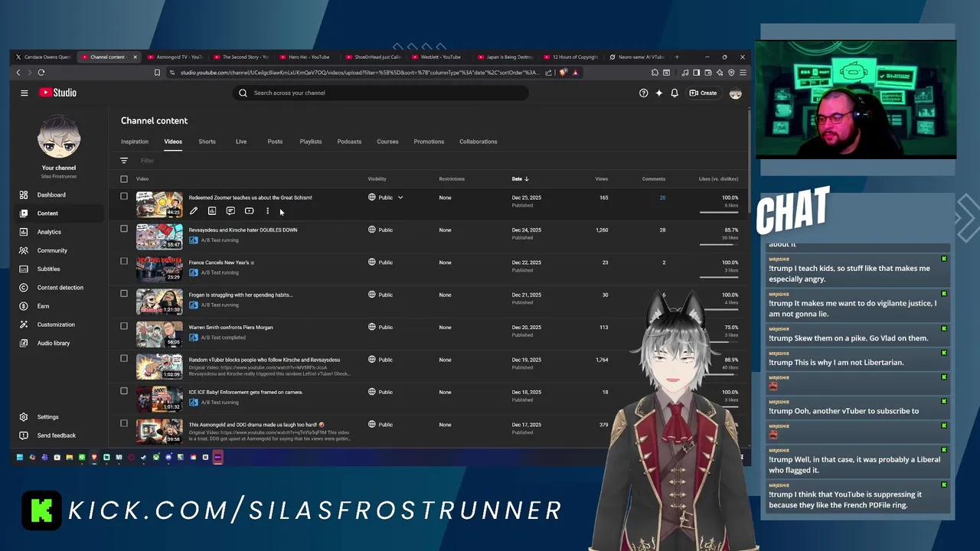
Task: Go back in the browser
Action: [18, 73]
